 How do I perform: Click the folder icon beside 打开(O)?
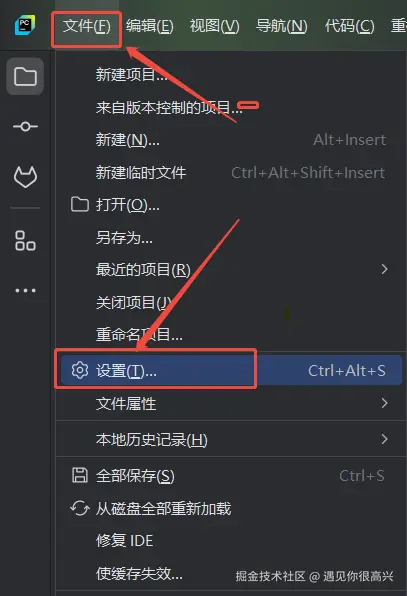click(x=80, y=204)
